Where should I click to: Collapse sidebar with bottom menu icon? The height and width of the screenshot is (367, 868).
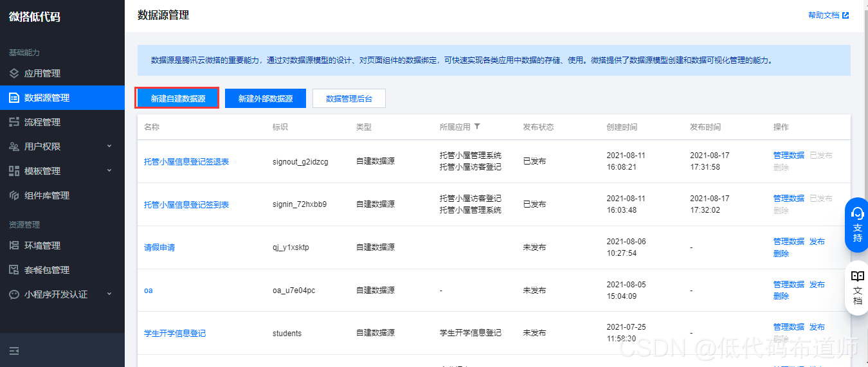14,351
